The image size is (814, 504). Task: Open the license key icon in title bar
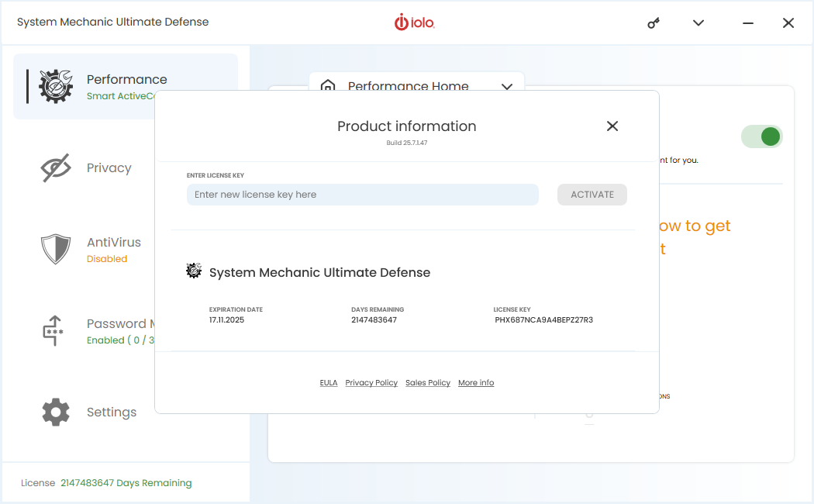[654, 22]
